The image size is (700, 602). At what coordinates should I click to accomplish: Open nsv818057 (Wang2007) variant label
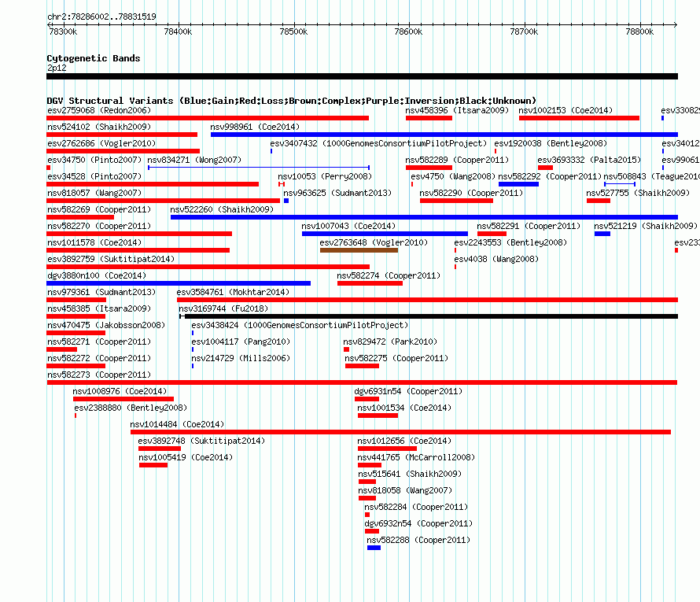(x=94, y=193)
